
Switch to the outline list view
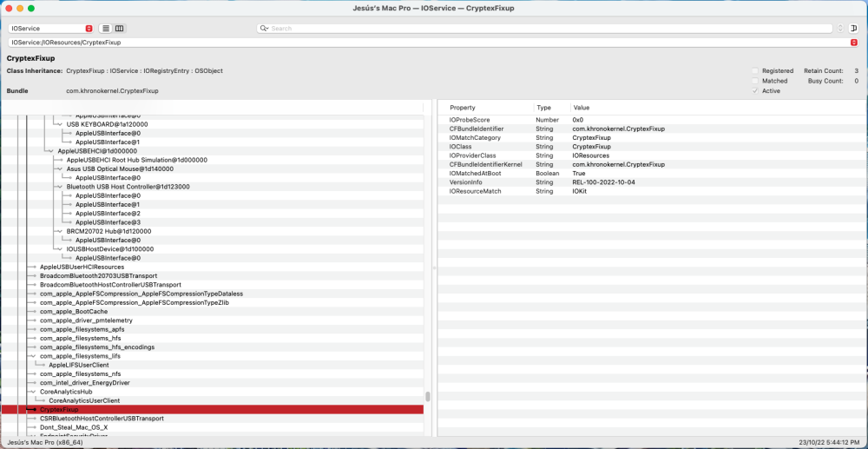106,29
